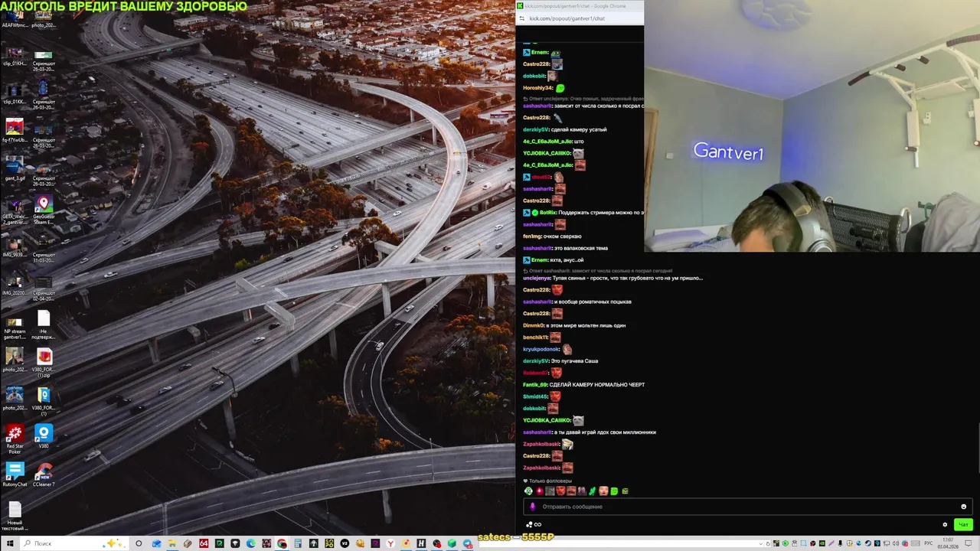Click the green Чат send button

(x=963, y=524)
